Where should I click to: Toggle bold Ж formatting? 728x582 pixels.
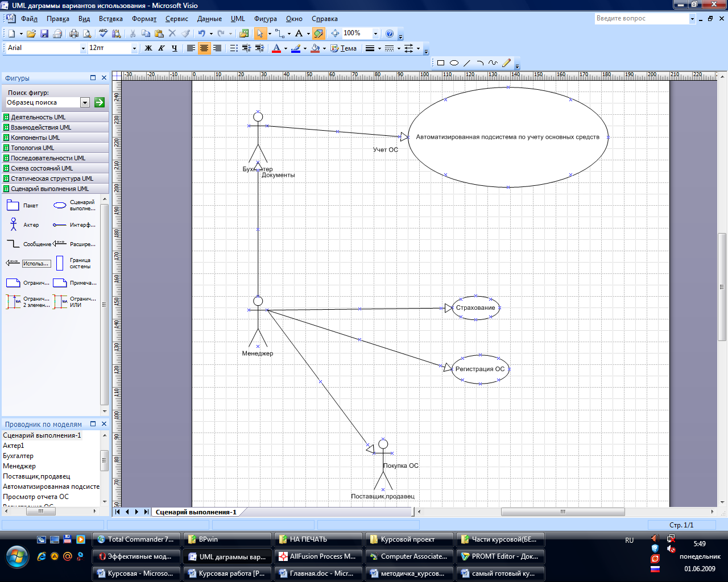[148, 48]
